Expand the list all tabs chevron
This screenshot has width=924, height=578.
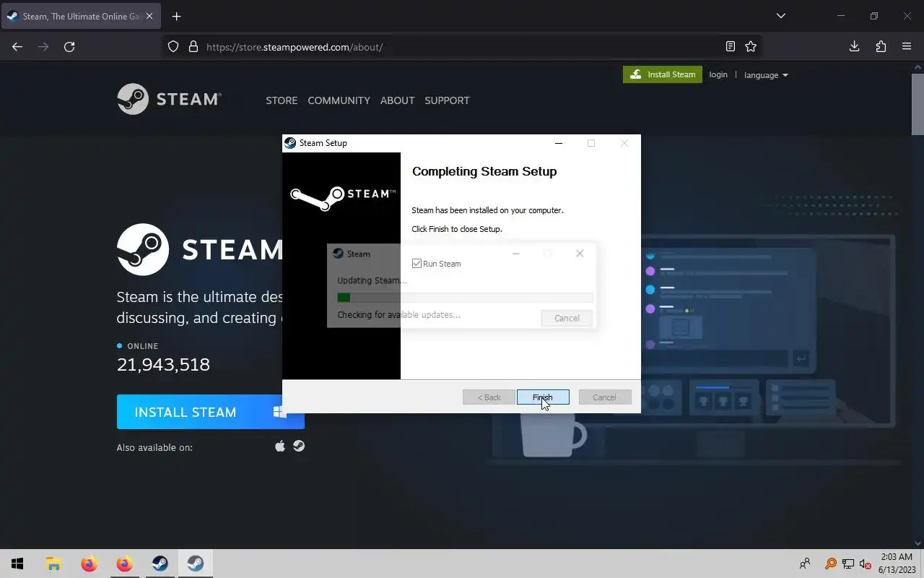pos(780,16)
